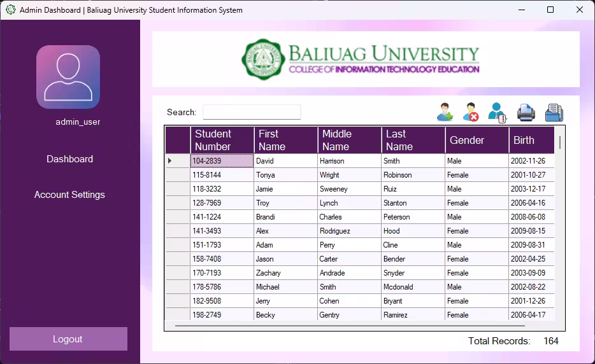
Task: Open the student details checklist icon
Action: pyautogui.click(x=497, y=113)
